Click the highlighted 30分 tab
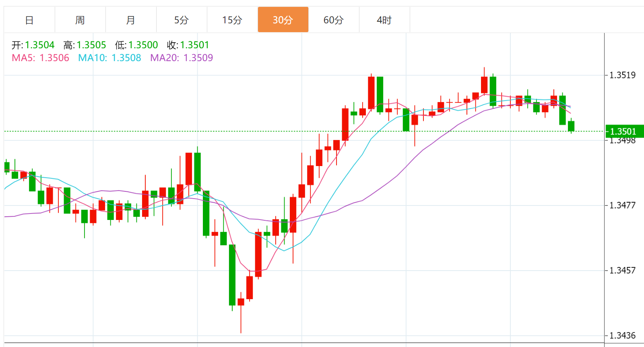This screenshot has width=644, height=347. coord(283,20)
